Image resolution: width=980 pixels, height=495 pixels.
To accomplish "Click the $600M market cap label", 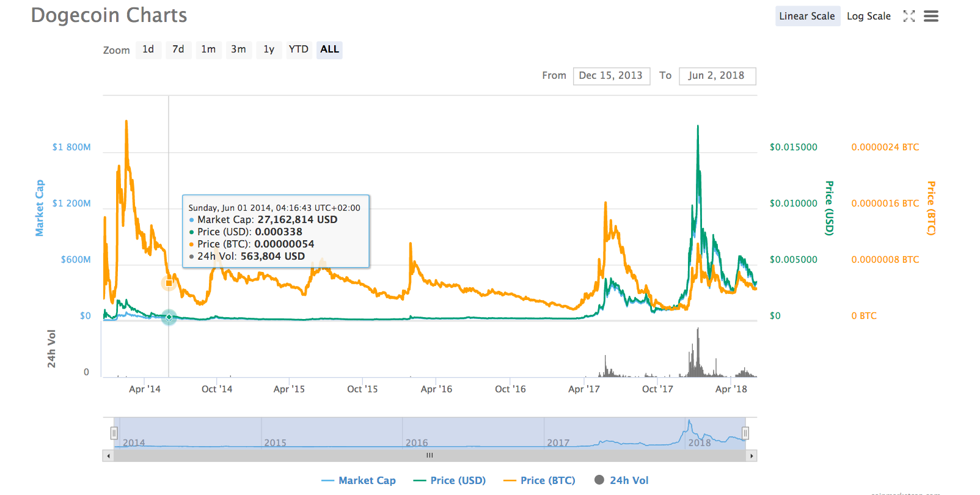I will (x=76, y=260).
